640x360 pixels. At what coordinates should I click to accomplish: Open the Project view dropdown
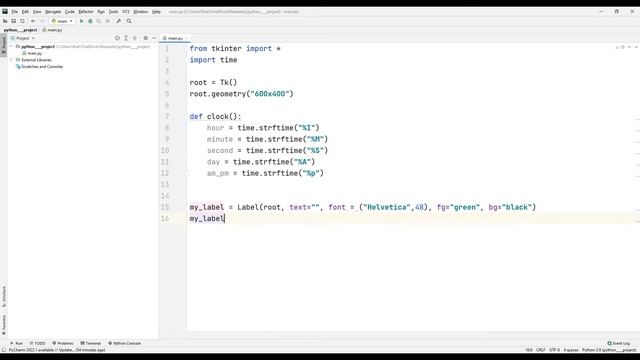[23, 38]
